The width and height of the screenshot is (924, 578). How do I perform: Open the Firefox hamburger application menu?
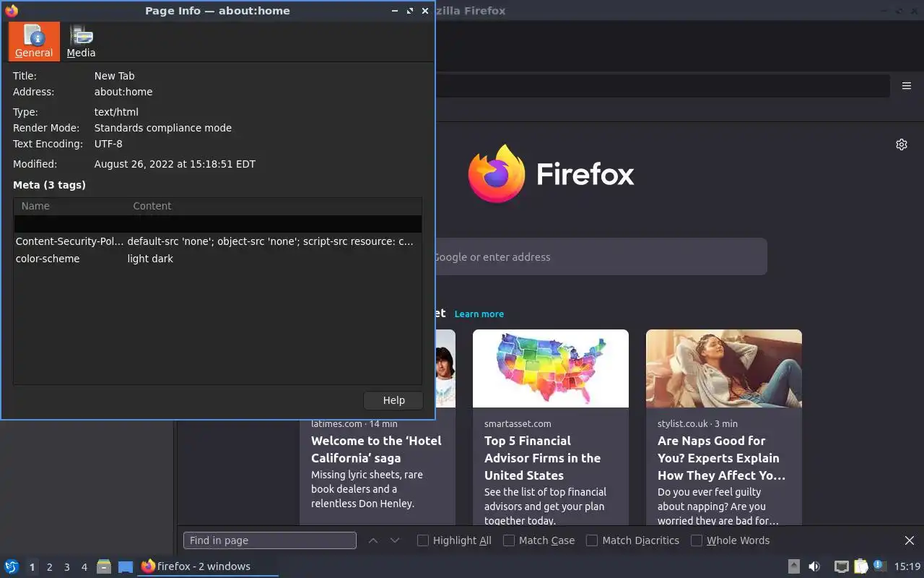point(907,86)
